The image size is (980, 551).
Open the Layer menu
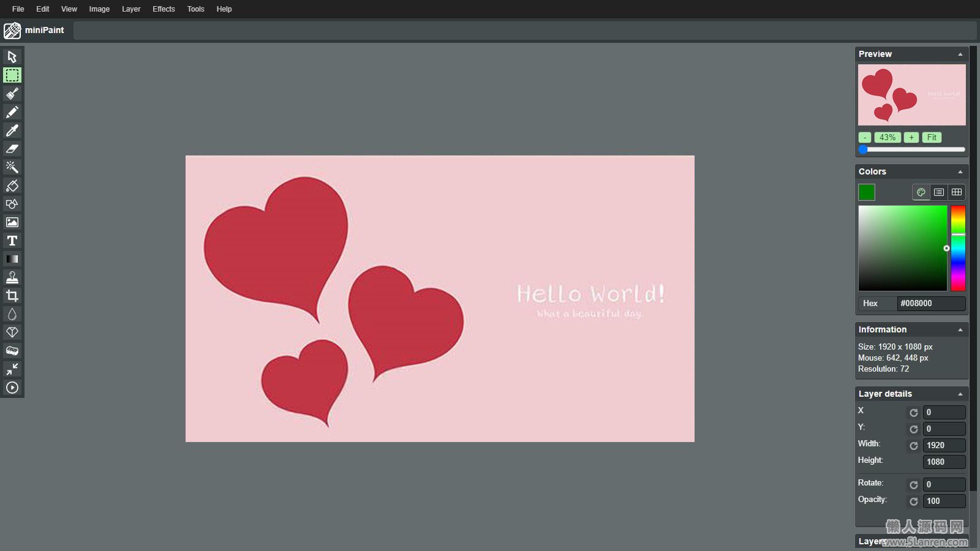point(131,9)
